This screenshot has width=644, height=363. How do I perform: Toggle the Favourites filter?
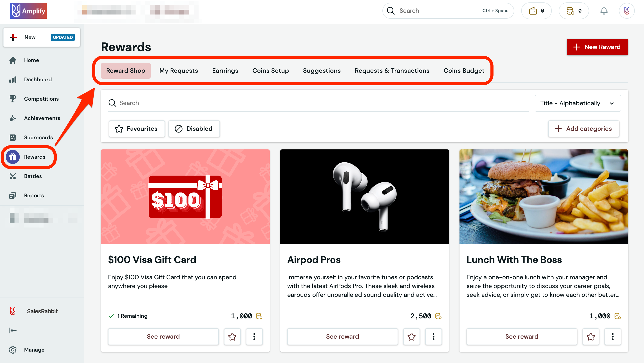point(136,129)
